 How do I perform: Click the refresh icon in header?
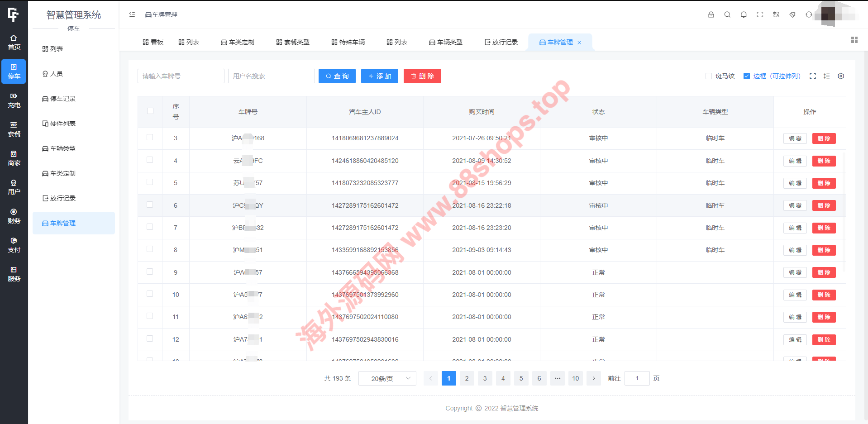(x=809, y=14)
